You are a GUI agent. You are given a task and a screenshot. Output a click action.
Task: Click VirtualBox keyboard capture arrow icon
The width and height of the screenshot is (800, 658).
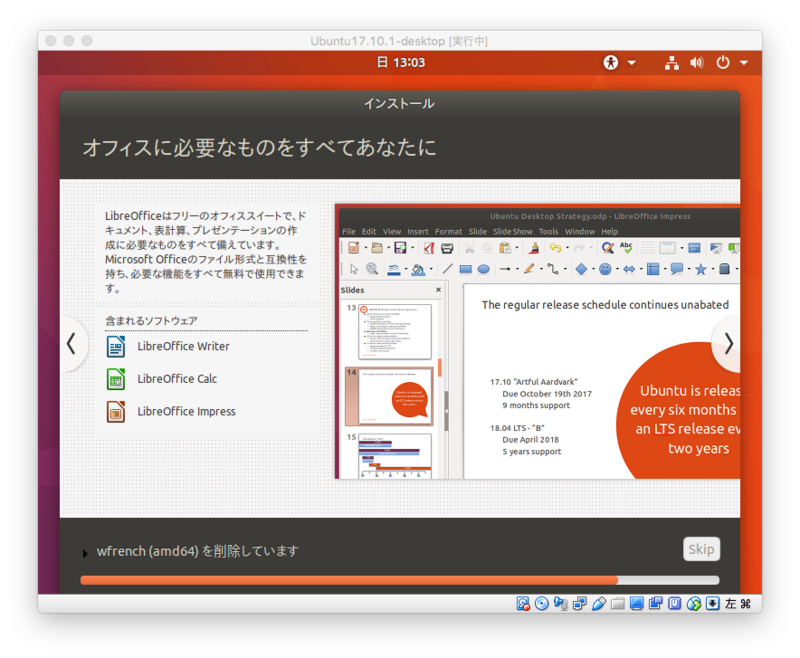(x=713, y=604)
